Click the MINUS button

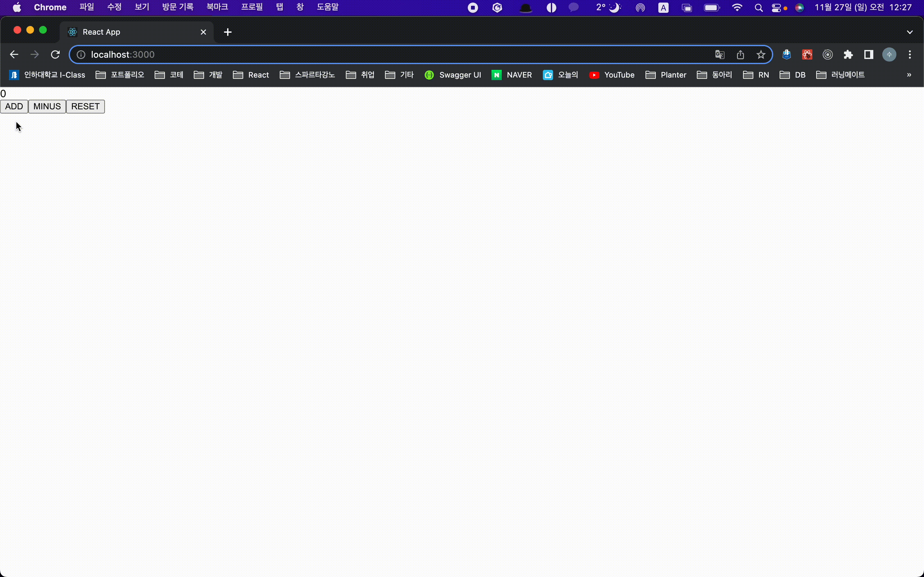47,106
